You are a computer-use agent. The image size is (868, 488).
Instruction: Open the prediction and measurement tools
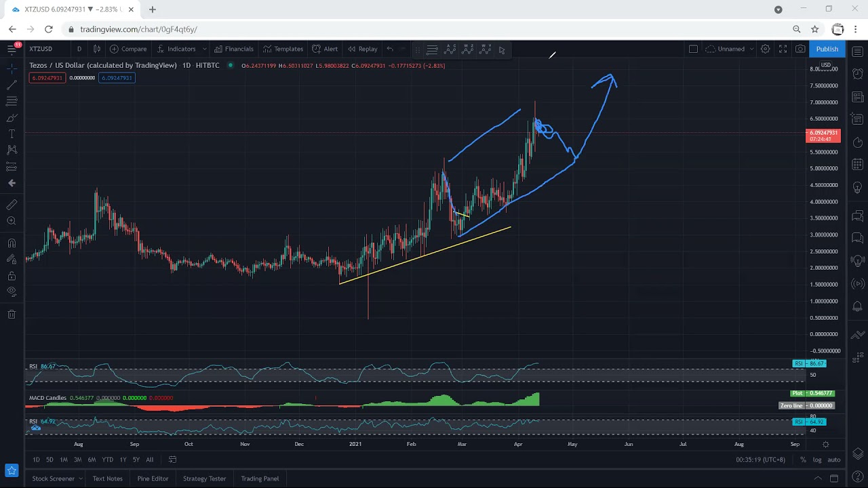pos(12,167)
